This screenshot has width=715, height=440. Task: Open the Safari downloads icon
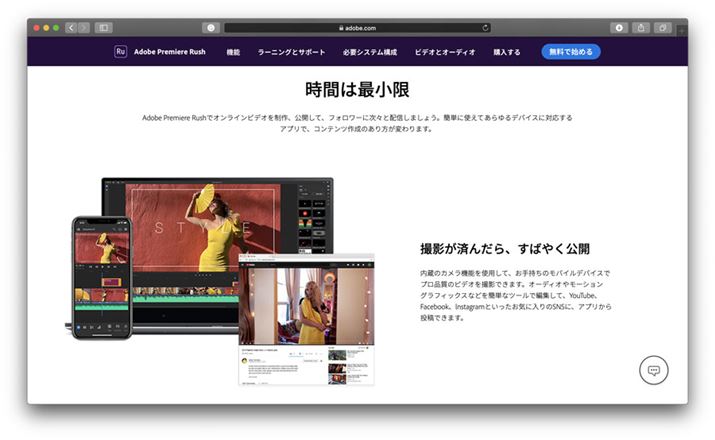619,28
